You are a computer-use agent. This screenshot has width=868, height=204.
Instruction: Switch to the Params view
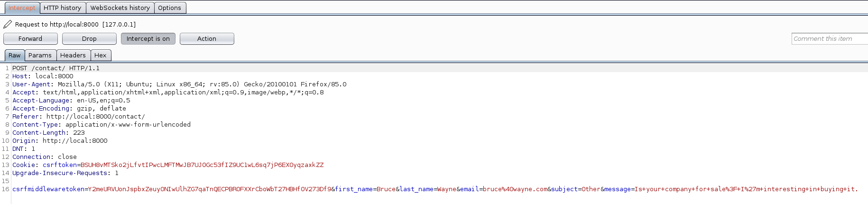click(40, 56)
